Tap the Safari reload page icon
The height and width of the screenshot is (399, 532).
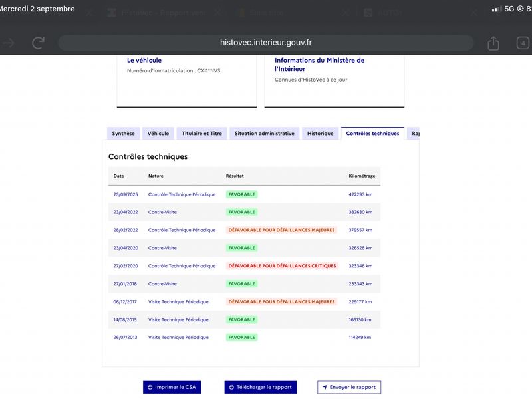tap(39, 43)
